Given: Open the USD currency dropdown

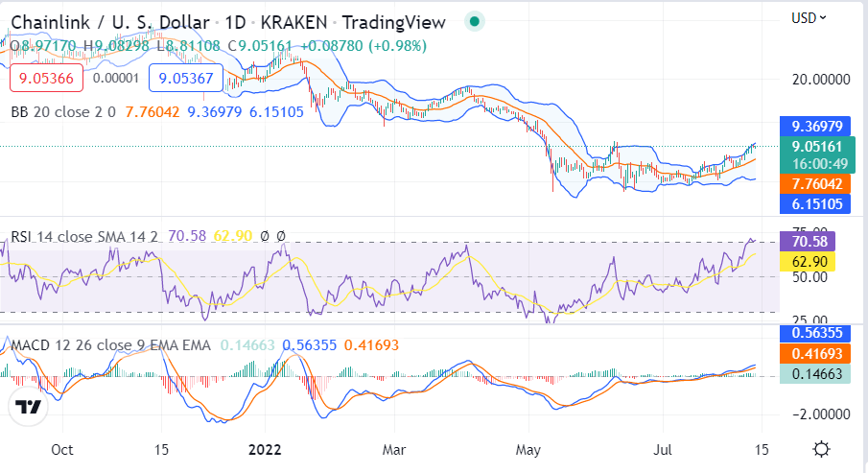Looking at the screenshot, I should point(809,18).
